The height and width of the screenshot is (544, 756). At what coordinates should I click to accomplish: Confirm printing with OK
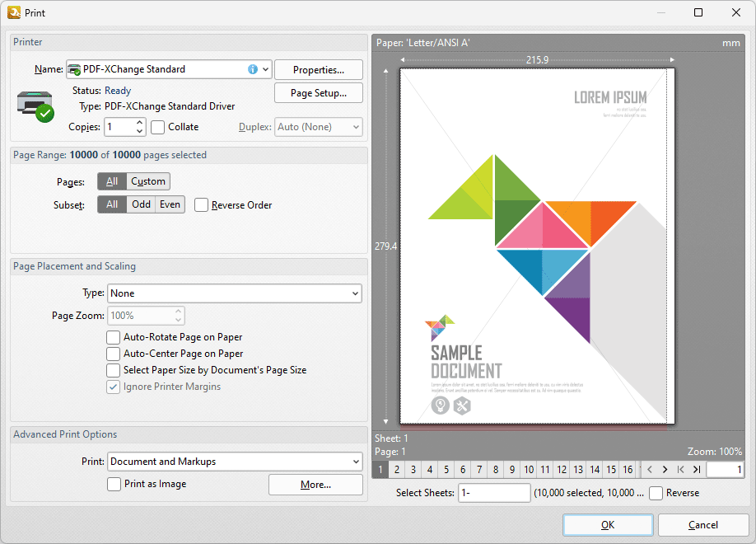pyautogui.click(x=608, y=525)
